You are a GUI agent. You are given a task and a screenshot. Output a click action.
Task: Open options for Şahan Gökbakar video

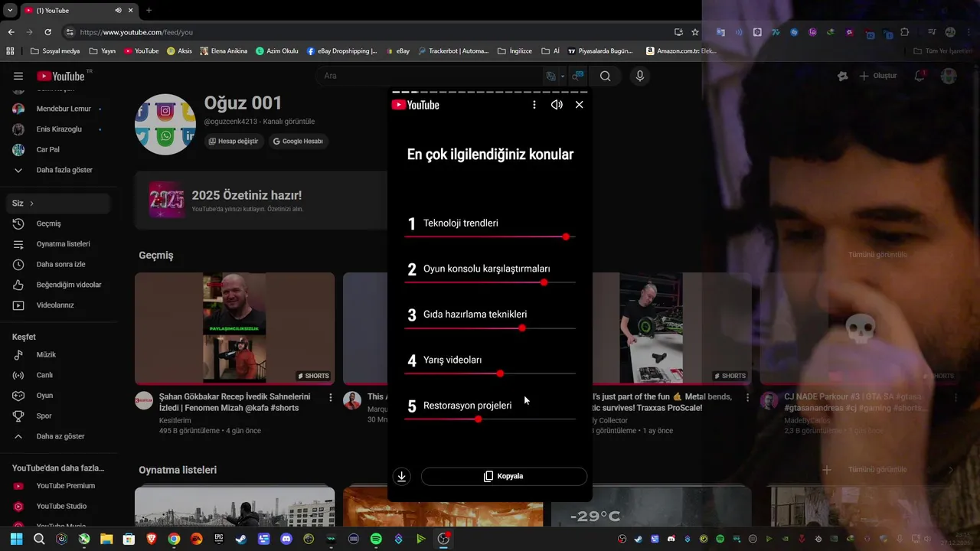tap(331, 398)
